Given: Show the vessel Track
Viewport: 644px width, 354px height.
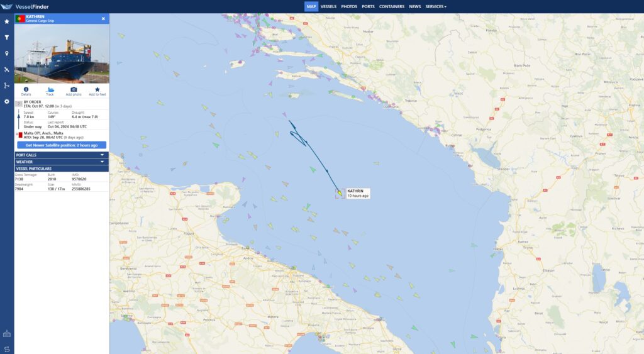Looking at the screenshot, I should coord(50,91).
